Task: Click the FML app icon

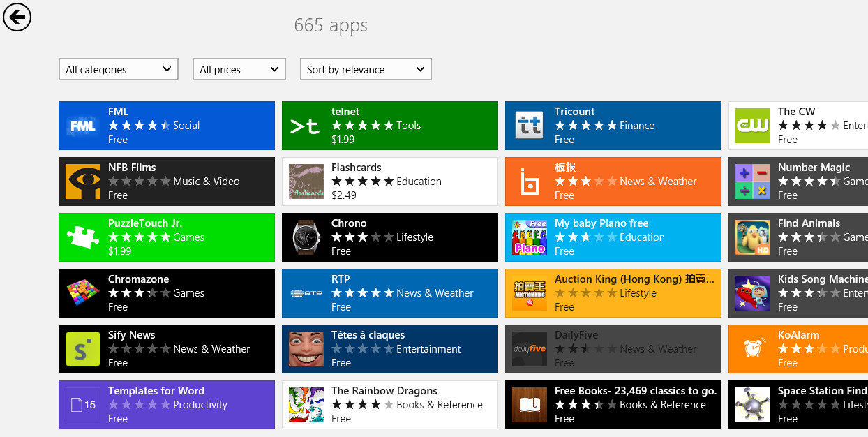Action: point(83,126)
